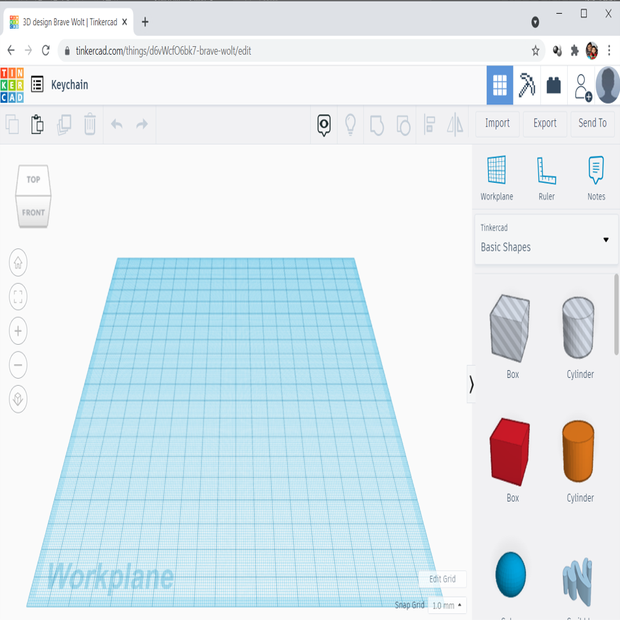Zoom in using the plus icon

[18, 331]
